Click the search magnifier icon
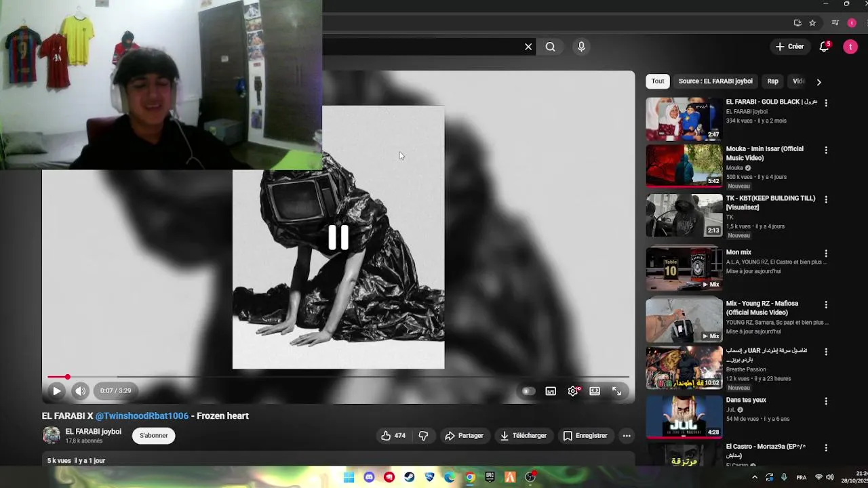This screenshot has width=868, height=488. (551, 47)
